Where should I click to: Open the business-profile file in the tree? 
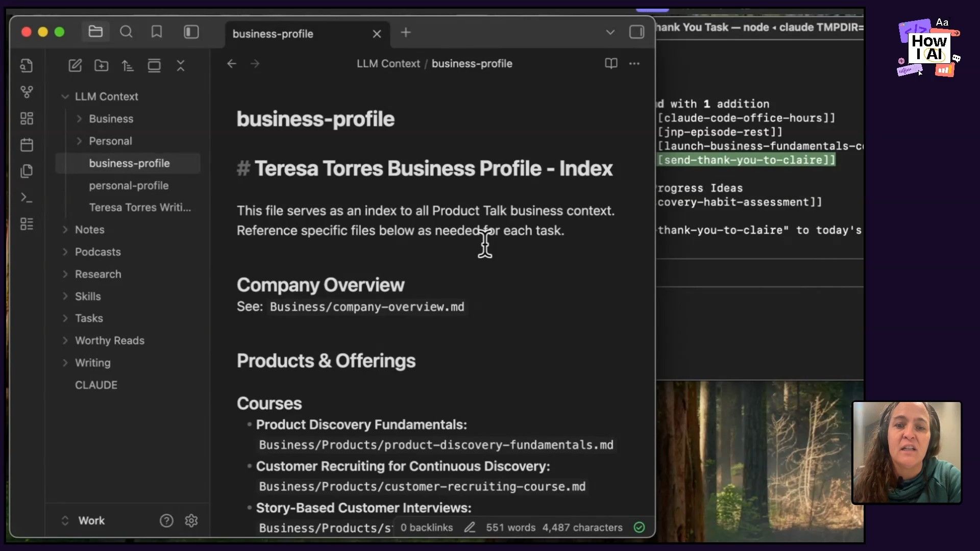[x=129, y=163]
